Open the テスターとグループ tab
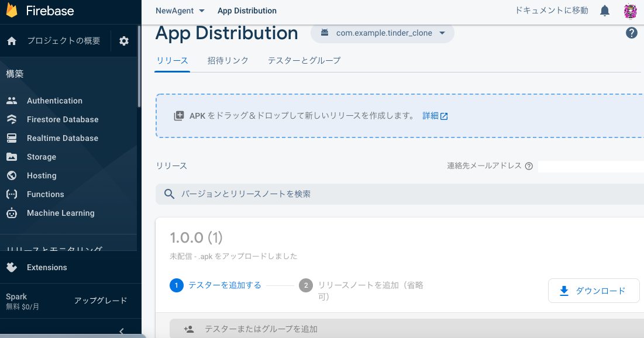 point(304,60)
